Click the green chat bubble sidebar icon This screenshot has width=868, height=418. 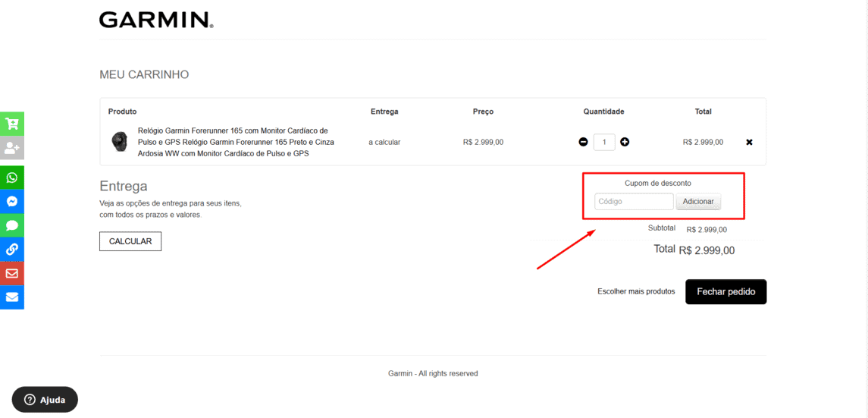11,225
